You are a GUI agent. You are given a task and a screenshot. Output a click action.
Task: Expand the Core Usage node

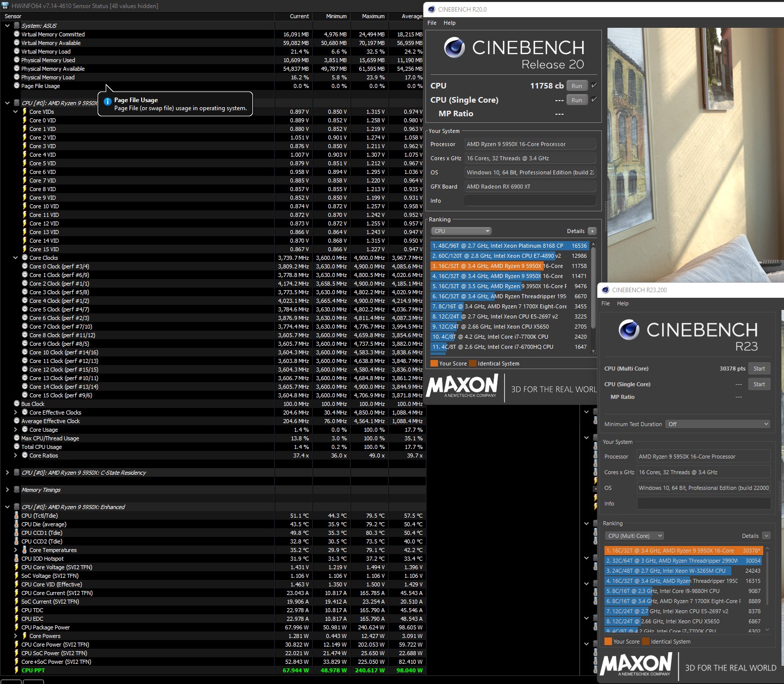pos(15,430)
